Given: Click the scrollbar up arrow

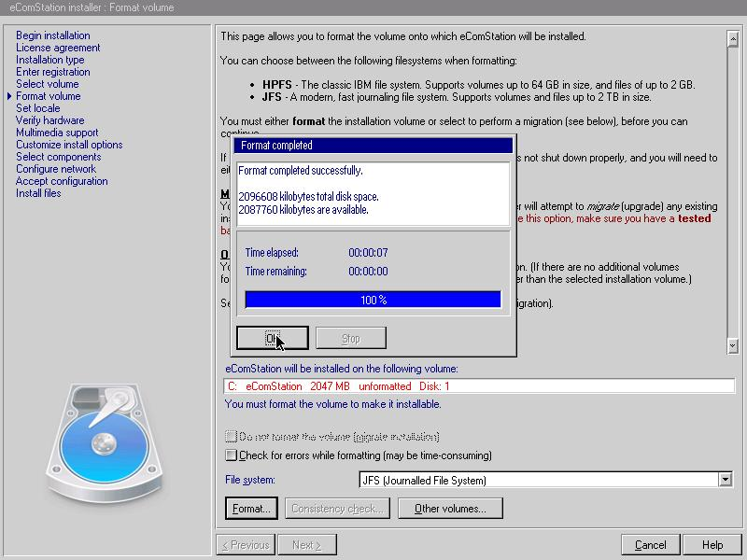Looking at the screenshot, I should 733,39.
